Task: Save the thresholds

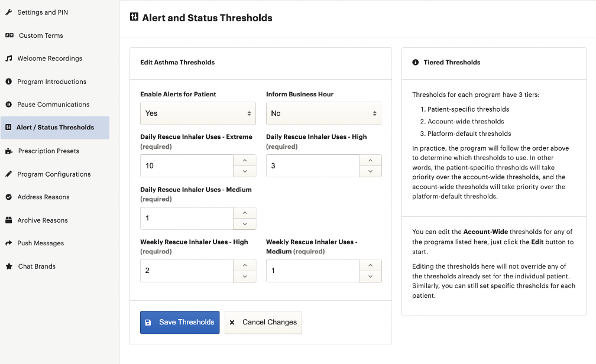Action: pos(180,322)
